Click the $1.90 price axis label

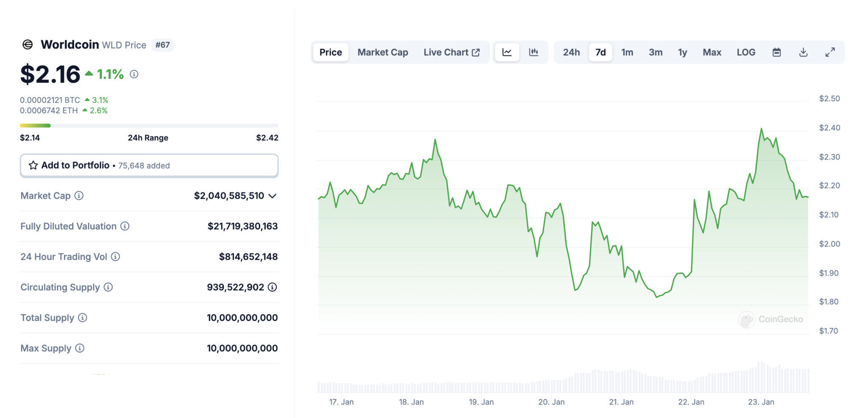(x=829, y=273)
